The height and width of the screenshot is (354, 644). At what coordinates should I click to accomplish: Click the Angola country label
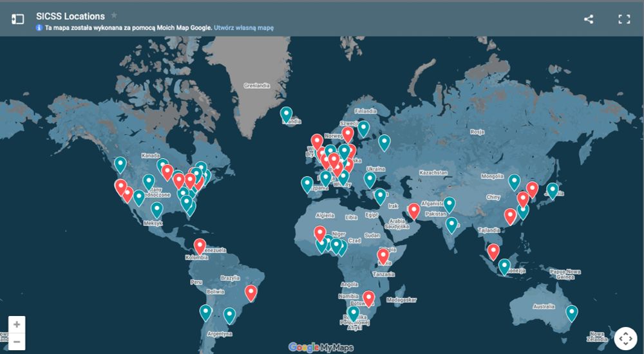349,284
